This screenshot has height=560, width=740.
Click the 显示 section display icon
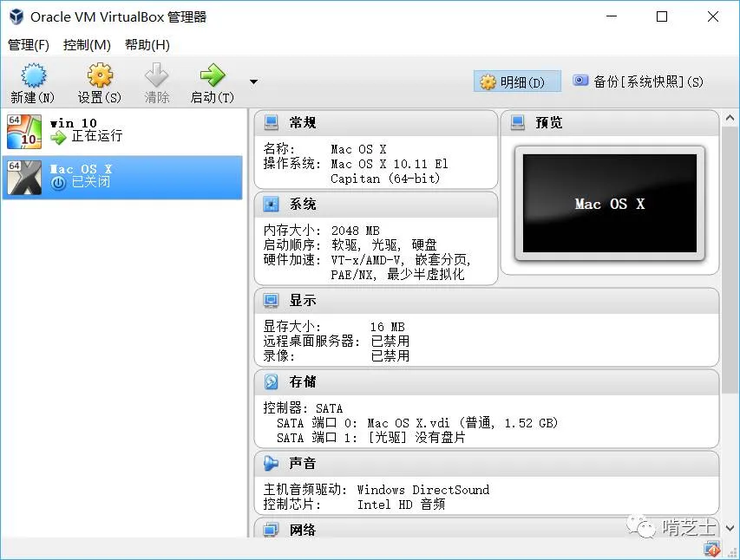pyautogui.click(x=272, y=301)
